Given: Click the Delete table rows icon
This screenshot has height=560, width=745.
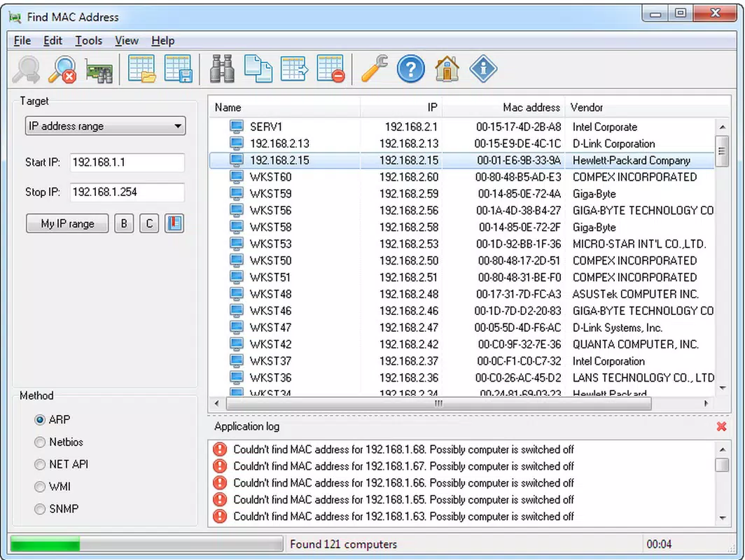Looking at the screenshot, I should point(330,69).
